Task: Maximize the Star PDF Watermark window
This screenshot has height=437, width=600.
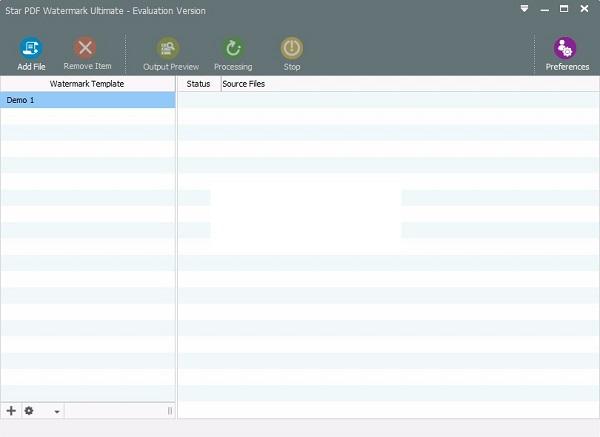Action: pos(564,8)
